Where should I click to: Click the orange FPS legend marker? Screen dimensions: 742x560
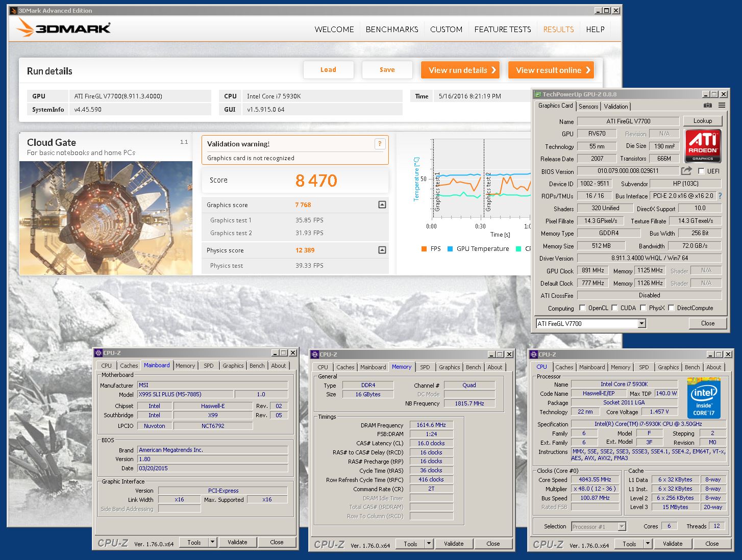[x=424, y=249]
